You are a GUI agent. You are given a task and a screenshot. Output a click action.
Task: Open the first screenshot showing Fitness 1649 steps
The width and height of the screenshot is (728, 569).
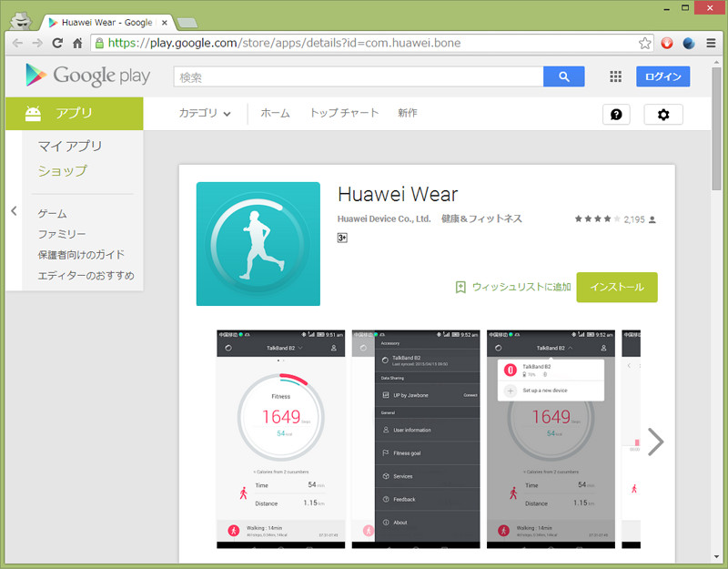[x=281, y=439]
